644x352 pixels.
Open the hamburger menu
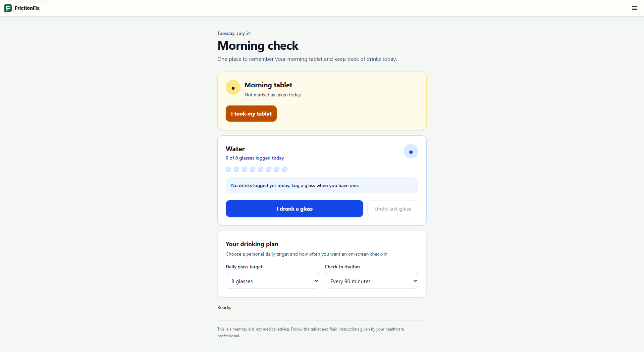pyautogui.click(x=635, y=8)
